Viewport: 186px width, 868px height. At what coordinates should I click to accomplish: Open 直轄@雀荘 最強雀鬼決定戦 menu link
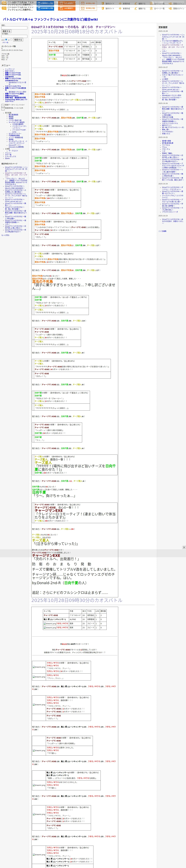point(15,98)
